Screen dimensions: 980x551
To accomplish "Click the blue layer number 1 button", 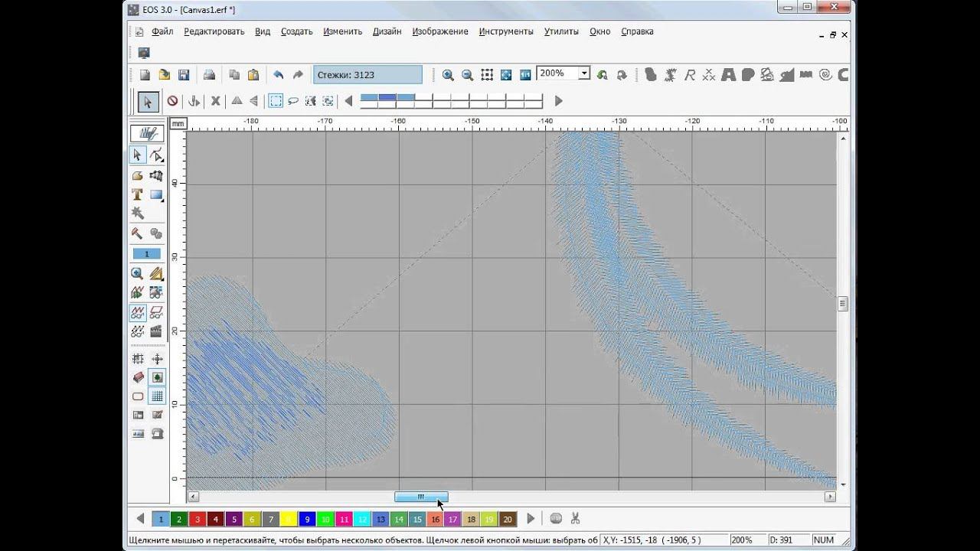I will [147, 254].
